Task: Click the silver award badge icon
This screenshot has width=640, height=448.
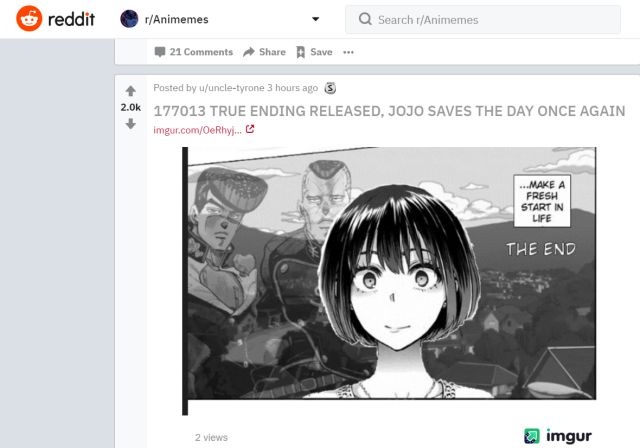Action: [330, 88]
